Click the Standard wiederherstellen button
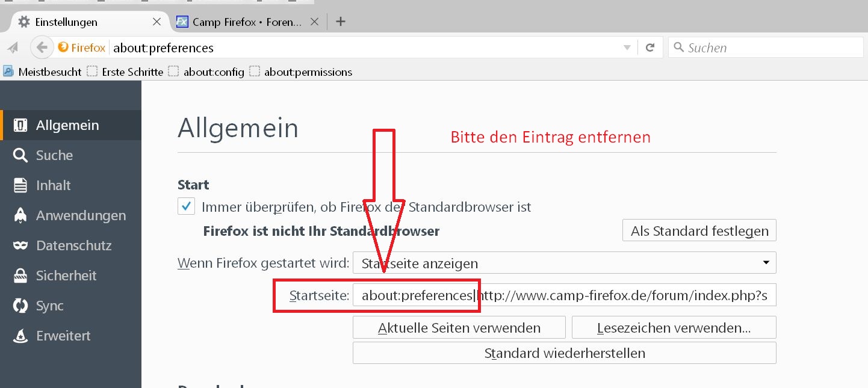This screenshot has height=388, width=868. tap(564, 353)
